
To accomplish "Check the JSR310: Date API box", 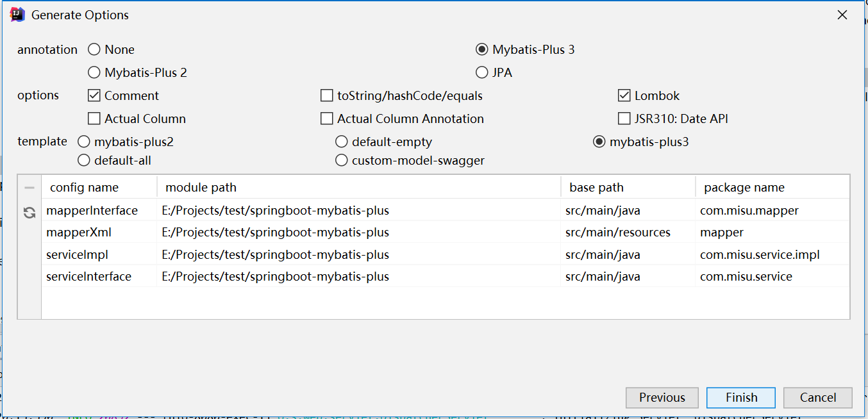I will point(624,119).
